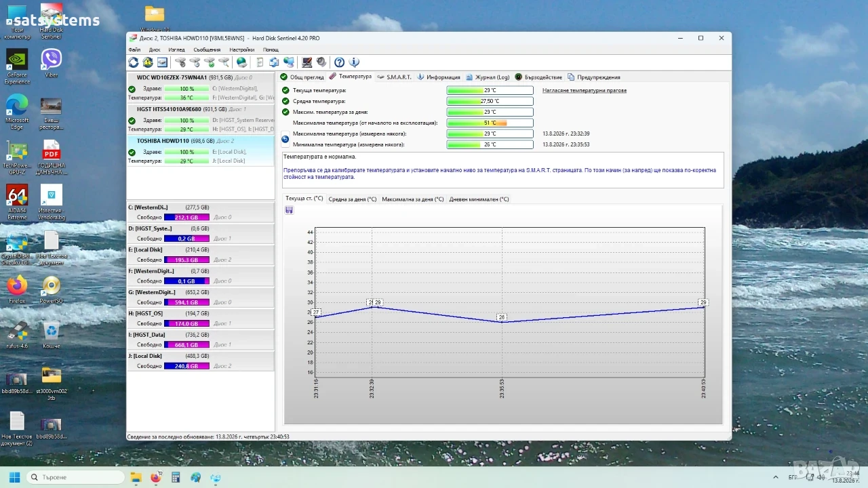The image size is (868, 488).
Task: Click the monitor configuration toolbar icon
Action: click(307, 62)
